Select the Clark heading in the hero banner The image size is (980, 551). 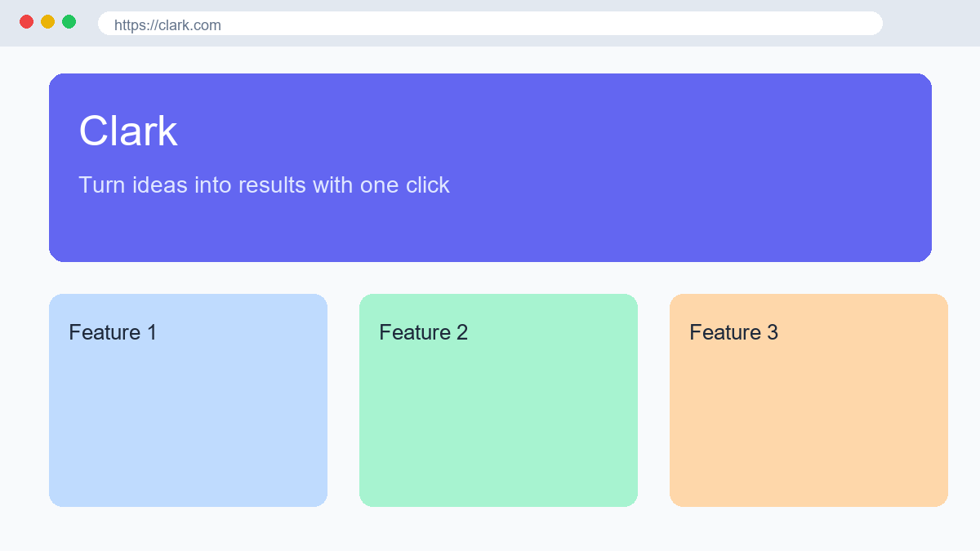[128, 131]
